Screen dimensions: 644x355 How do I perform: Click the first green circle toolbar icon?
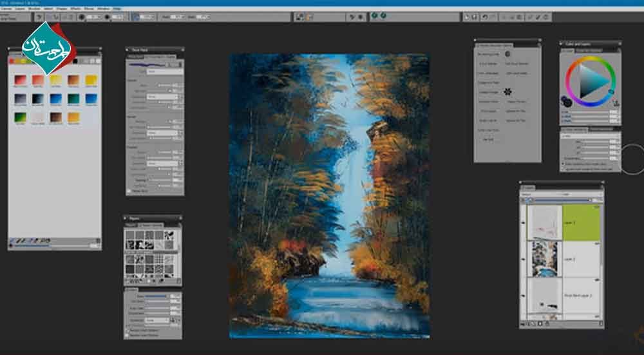pyautogui.click(x=375, y=15)
